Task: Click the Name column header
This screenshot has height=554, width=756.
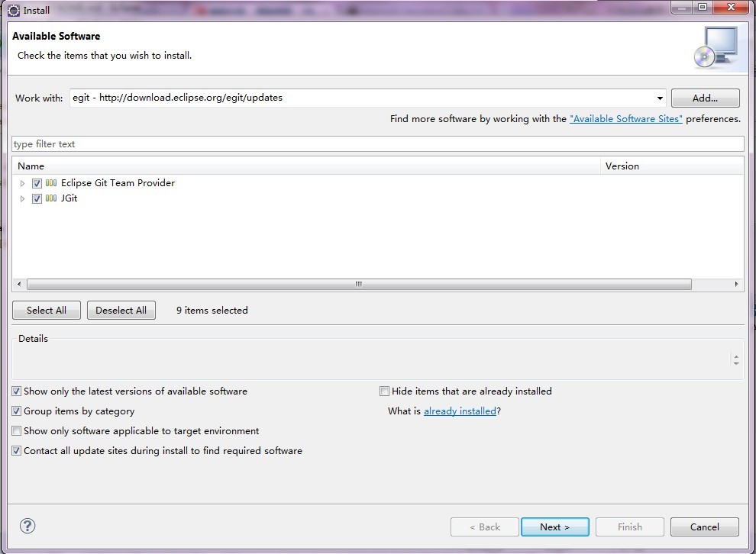Action: point(307,166)
